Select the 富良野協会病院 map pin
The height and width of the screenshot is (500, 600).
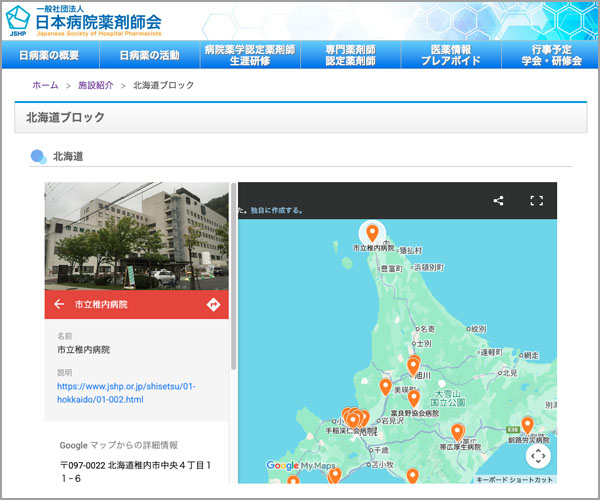click(412, 399)
